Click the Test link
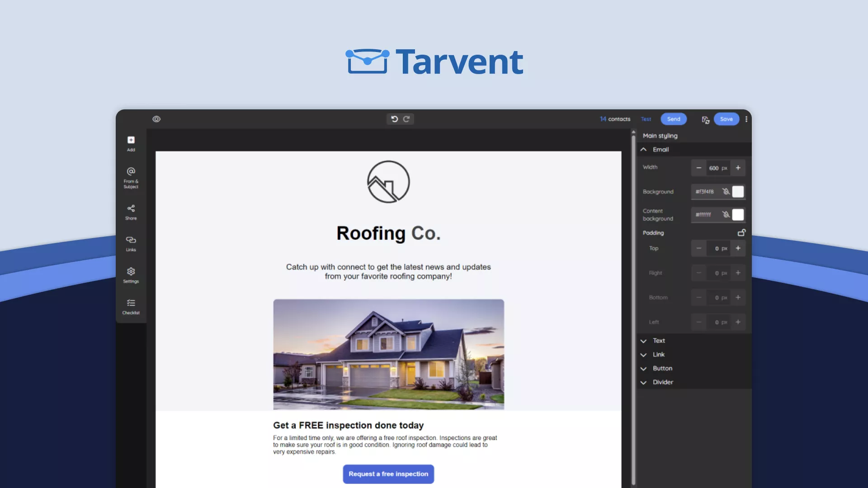The image size is (868, 488). [x=646, y=119]
